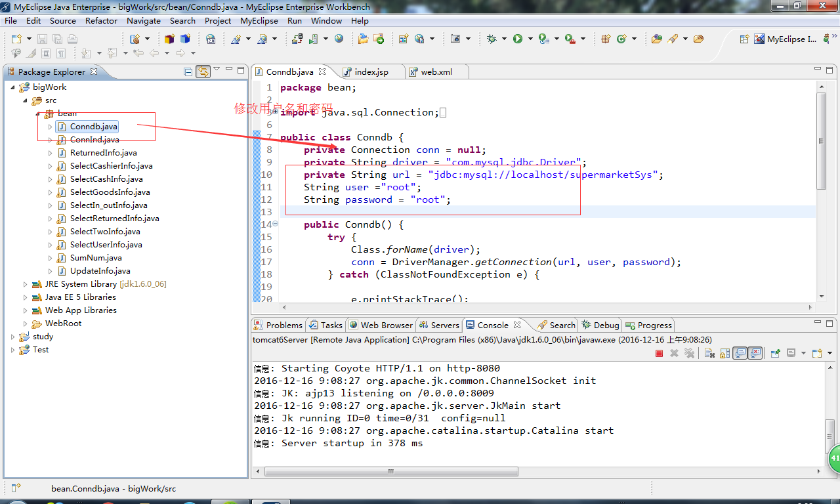The width and height of the screenshot is (840, 504).
Task: Close the Conndb.java editor tab
Action: pyautogui.click(x=322, y=72)
